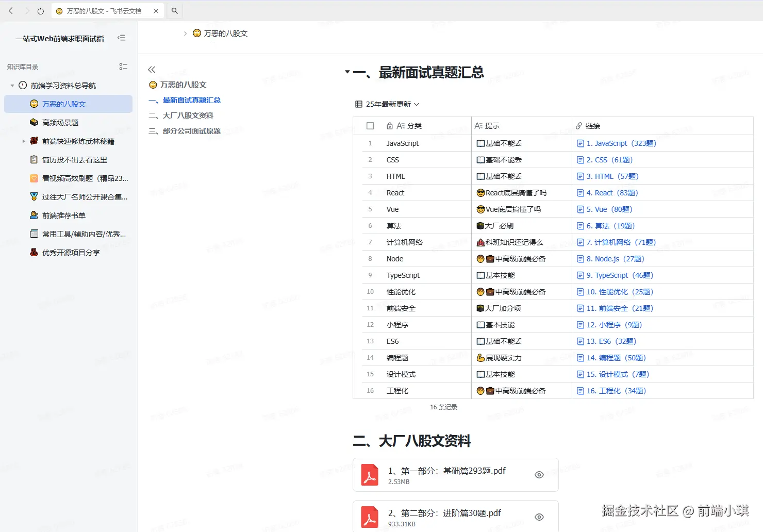Viewport: 763px width, 532px height.
Task: Click the PDF icon for 基础篇293题.pdf
Action: pyautogui.click(x=370, y=474)
